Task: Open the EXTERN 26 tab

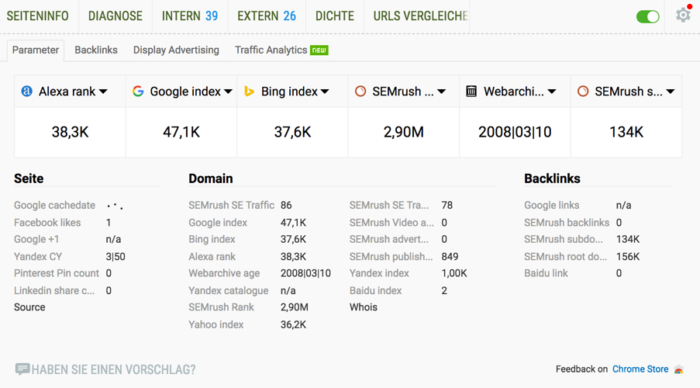Action: point(267,16)
